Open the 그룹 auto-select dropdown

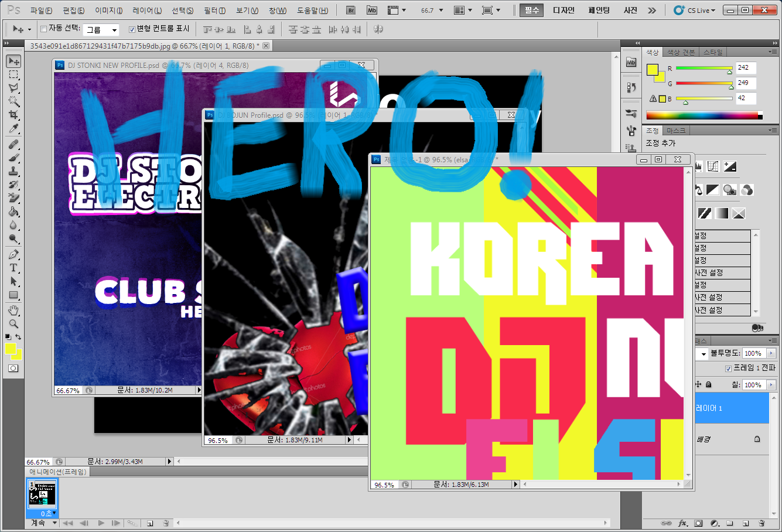pyautogui.click(x=102, y=29)
